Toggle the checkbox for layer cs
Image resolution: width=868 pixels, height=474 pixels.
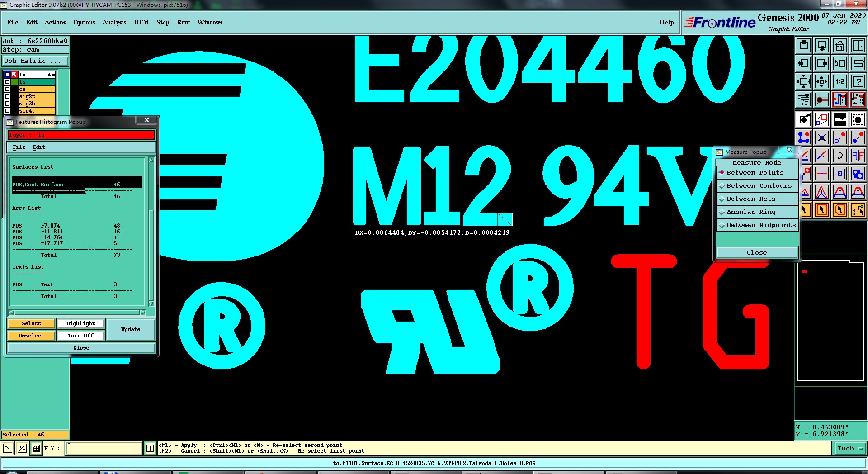(x=7, y=89)
